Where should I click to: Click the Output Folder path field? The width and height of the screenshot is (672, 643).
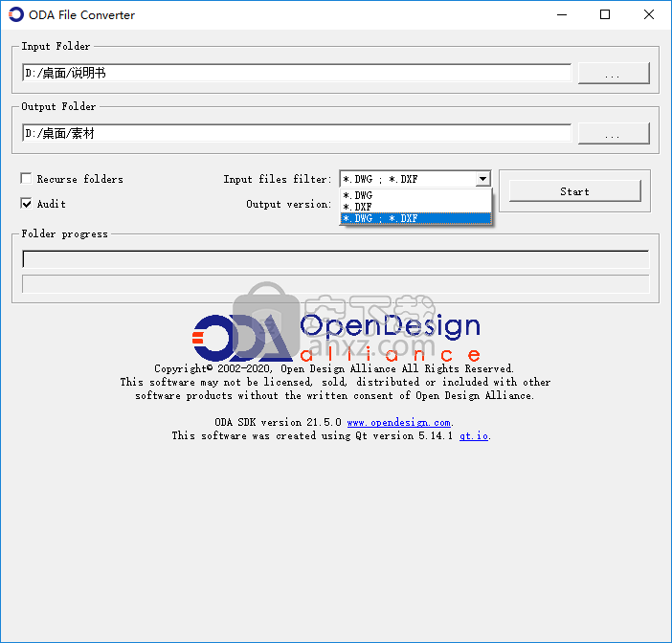297,133
